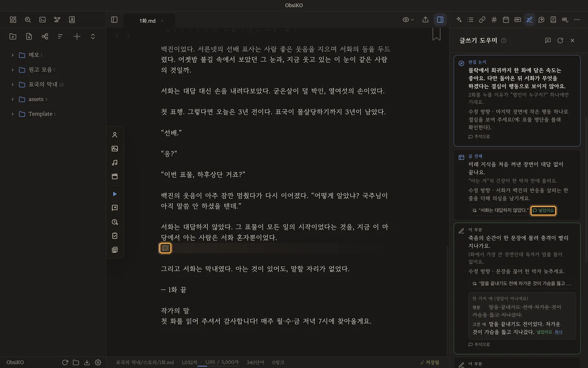Click the play icon in the editor side toolbar
The image size is (588, 368).
point(115,194)
